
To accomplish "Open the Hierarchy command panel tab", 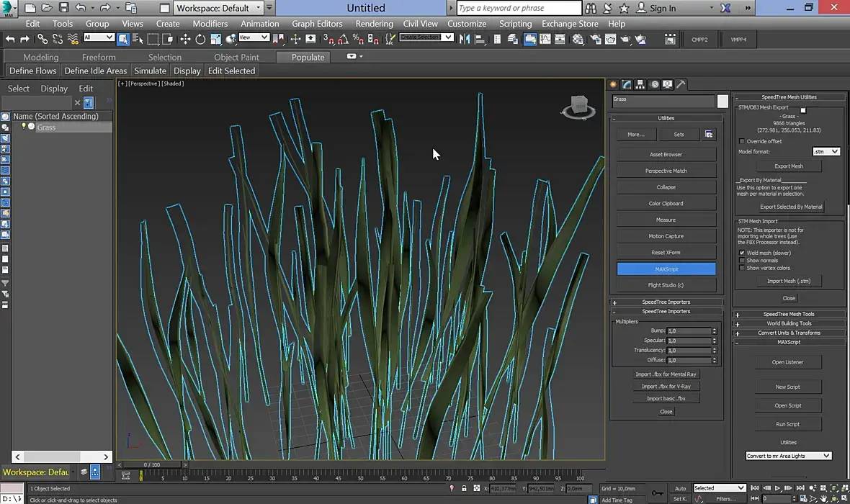I will point(640,84).
